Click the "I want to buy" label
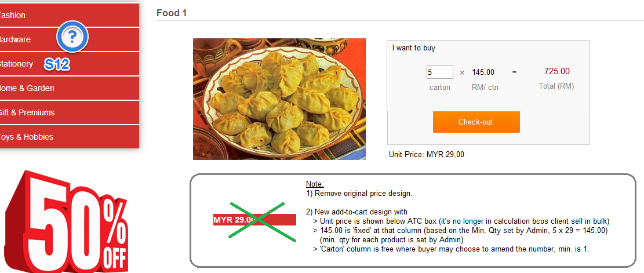 pyautogui.click(x=413, y=48)
